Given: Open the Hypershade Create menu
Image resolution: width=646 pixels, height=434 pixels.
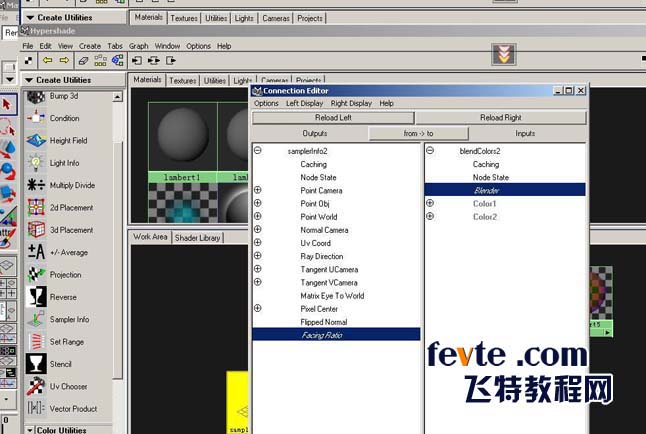Looking at the screenshot, I should [90, 46].
